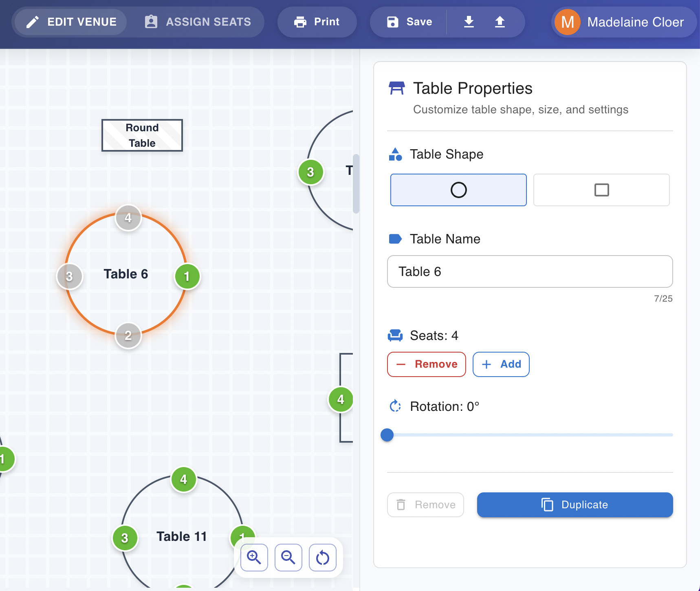
Task: Select Table 11 on the canvas
Action: pos(182,536)
